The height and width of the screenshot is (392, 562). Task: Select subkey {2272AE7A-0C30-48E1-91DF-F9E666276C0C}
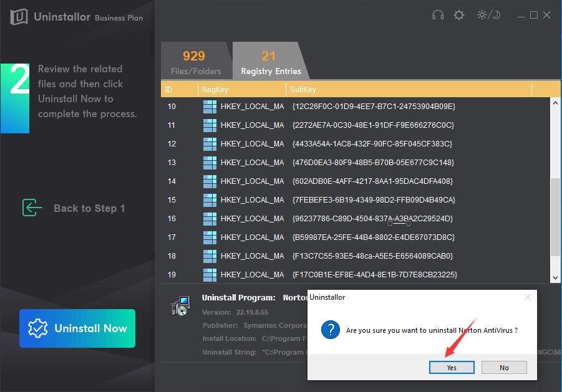click(373, 125)
